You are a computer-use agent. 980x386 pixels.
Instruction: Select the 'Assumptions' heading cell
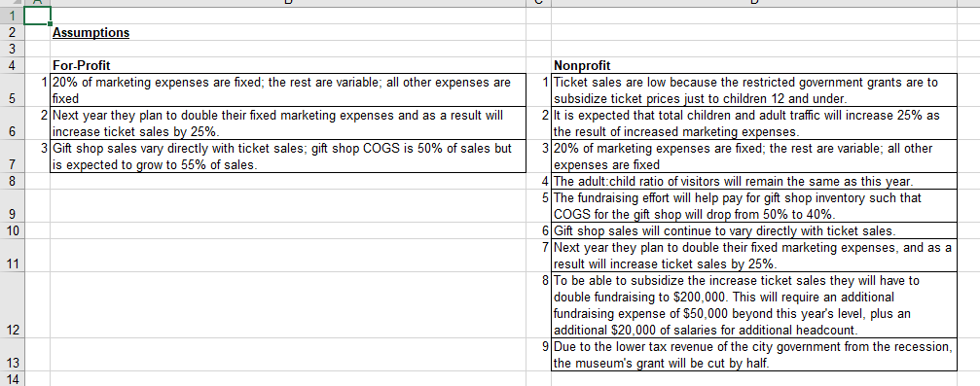pos(287,32)
